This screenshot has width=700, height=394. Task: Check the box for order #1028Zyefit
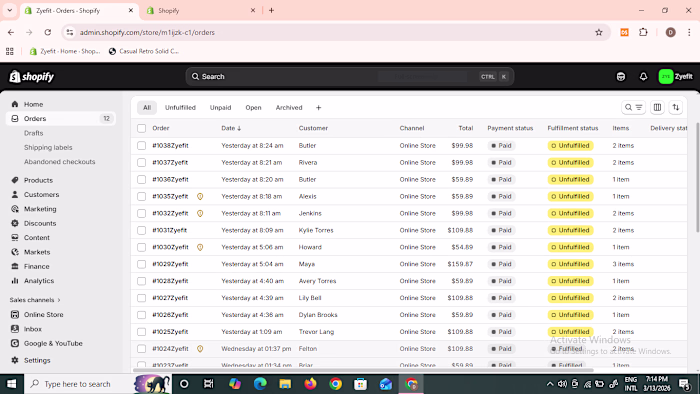tap(142, 281)
